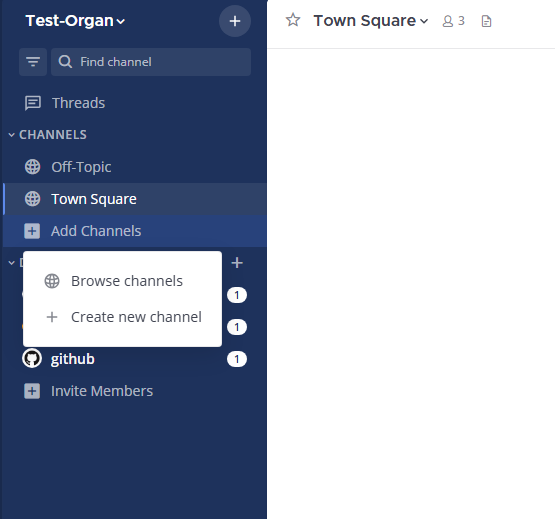The image size is (555, 519).
Task: Click the Invite Members plus icon
Action: point(32,391)
